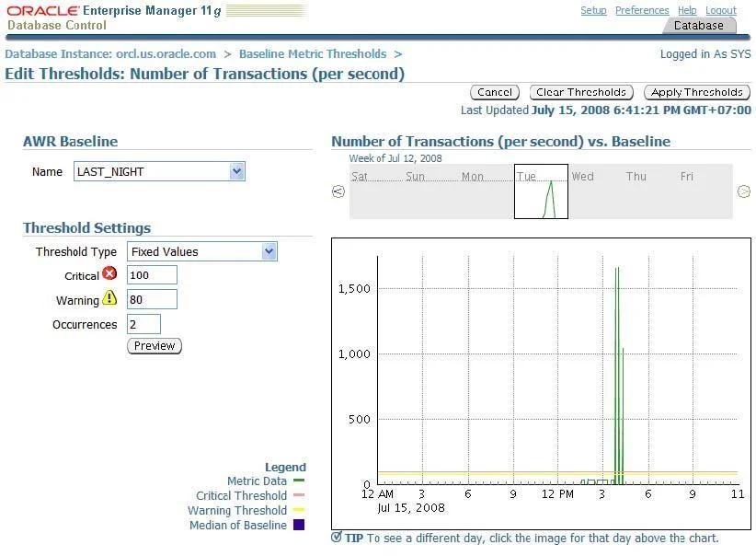Click the Warning value input field

coord(152,299)
